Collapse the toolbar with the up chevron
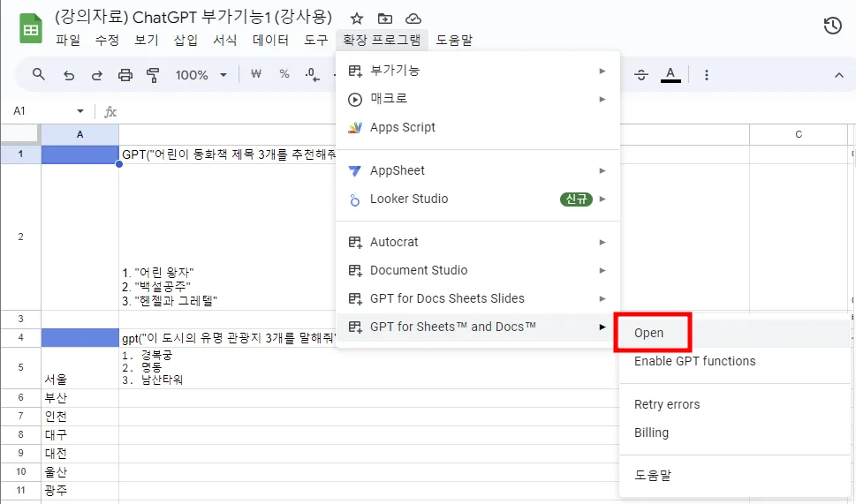The image size is (856, 504). click(839, 75)
